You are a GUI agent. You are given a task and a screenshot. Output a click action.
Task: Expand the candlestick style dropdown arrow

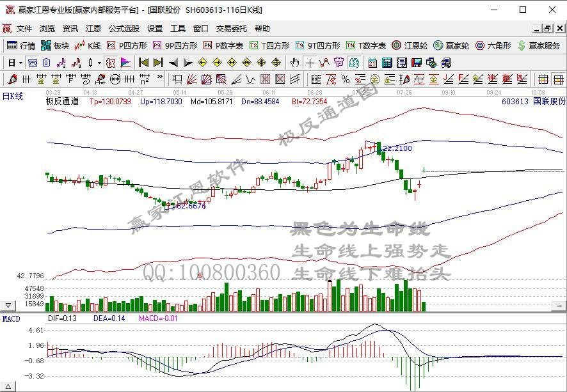click(x=99, y=63)
